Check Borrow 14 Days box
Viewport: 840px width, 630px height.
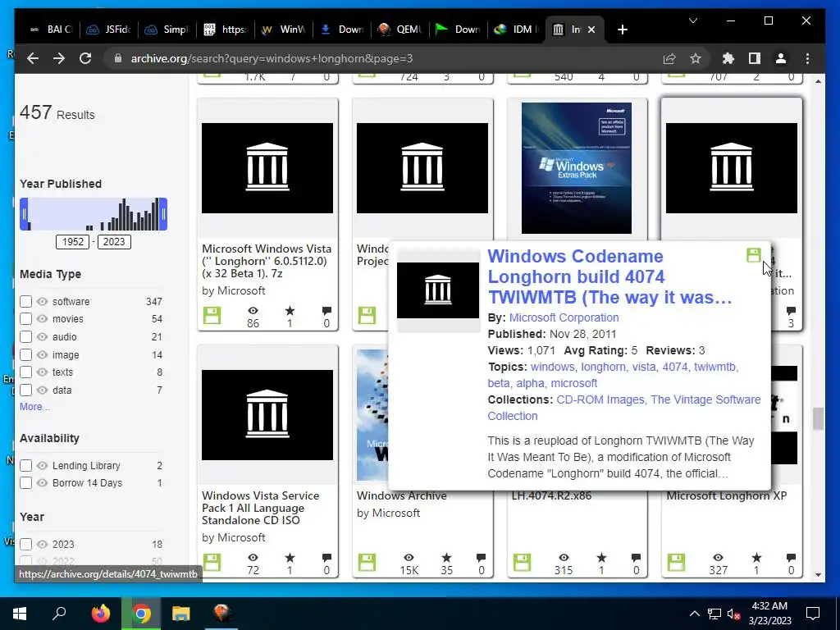tap(25, 482)
